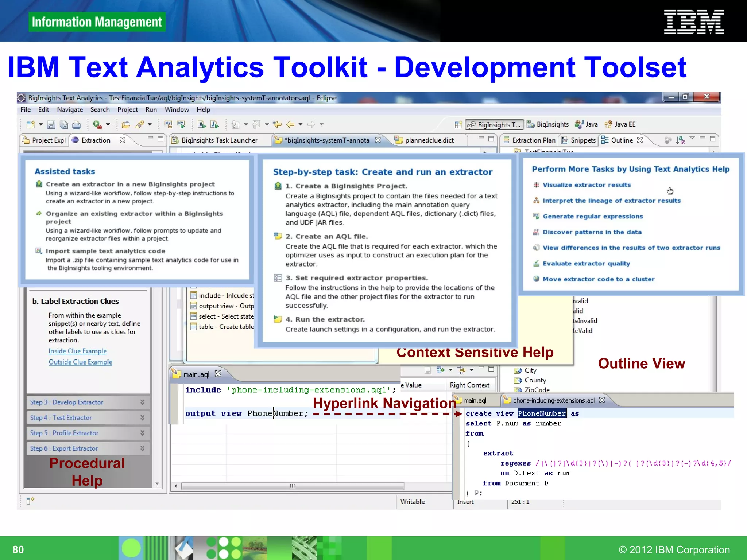Open the Run configuration dropdown arrow
The image size is (747, 560).
[108, 125]
